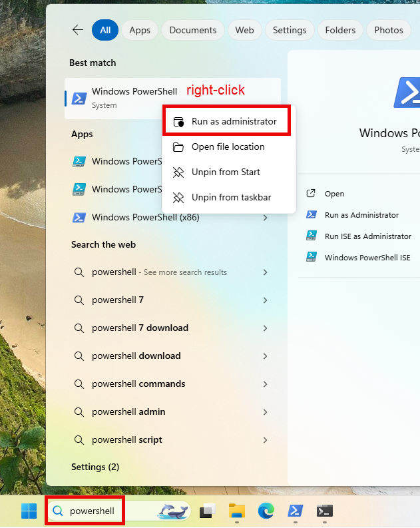This screenshot has height=528, width=420.
Task: Click the unpin icon beside Unpin from taskbar
Action: point(178,198)
